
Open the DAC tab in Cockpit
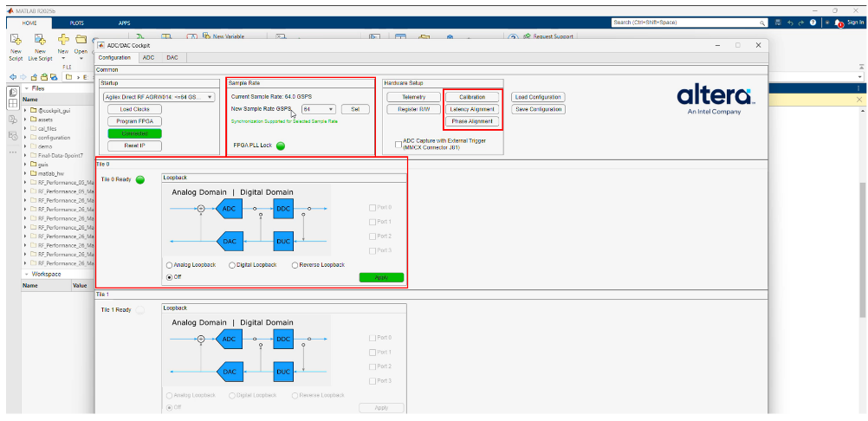click(x=172, y=57)
